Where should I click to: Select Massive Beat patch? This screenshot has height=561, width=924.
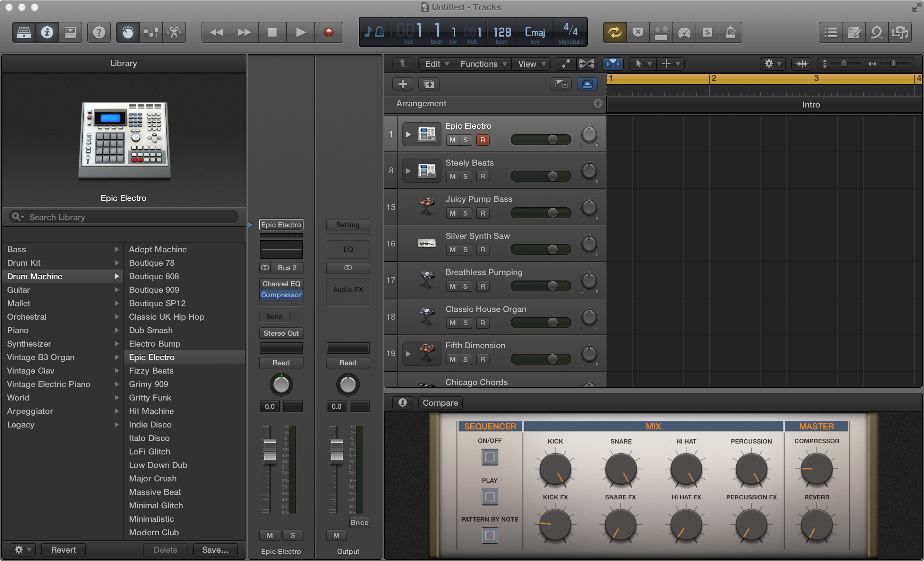(x=184, y=492)
